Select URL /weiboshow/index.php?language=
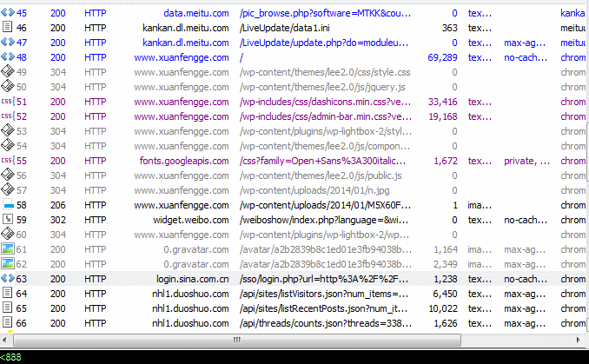 (x=324, y=220)
